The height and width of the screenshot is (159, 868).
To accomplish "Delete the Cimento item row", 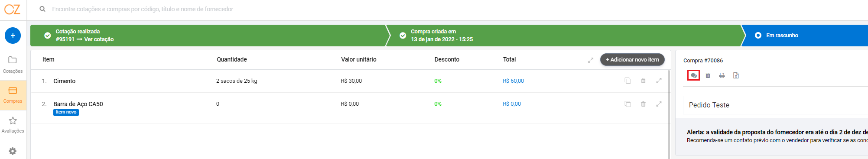I will 643,81.
